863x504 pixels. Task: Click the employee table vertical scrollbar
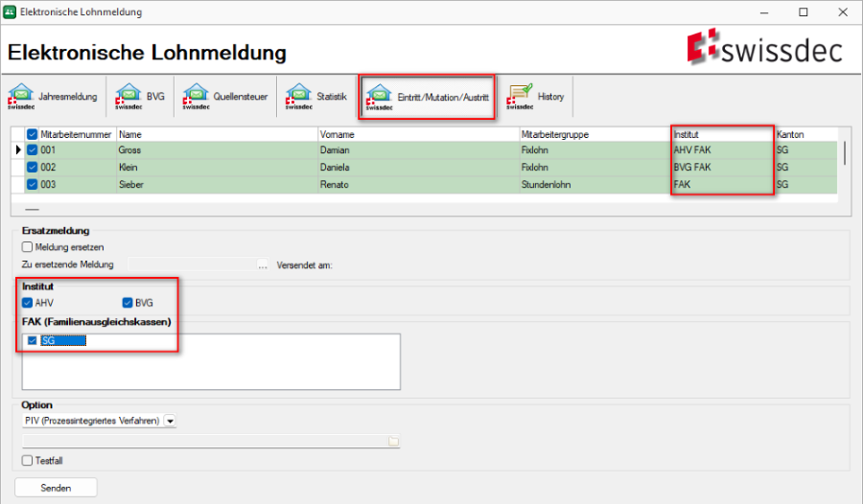coord(844,153)
